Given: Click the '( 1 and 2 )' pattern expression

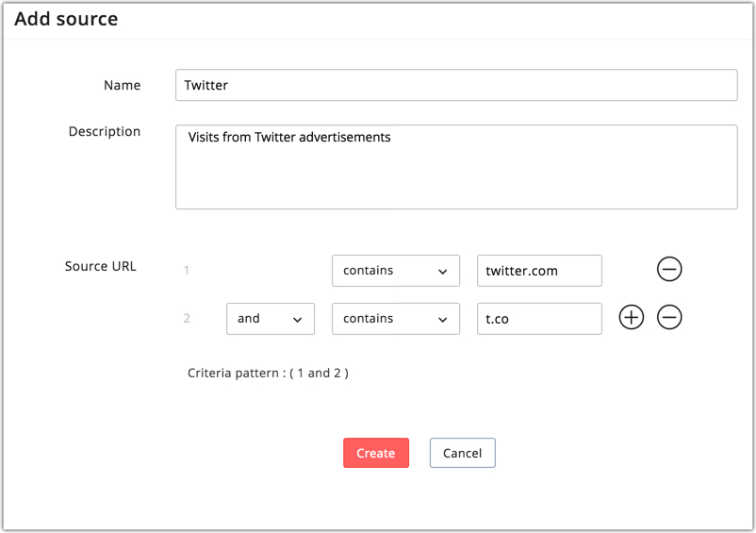Looking at the screenshot, I should 319,373.
